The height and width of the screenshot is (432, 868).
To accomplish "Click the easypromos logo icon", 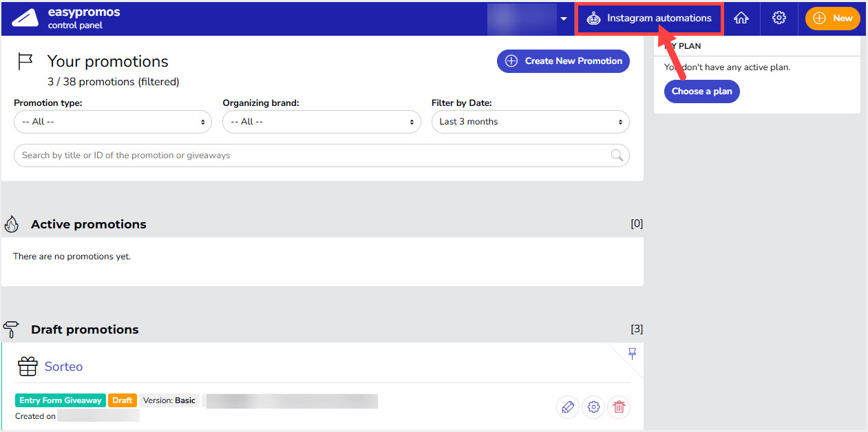I will [25, 19].
